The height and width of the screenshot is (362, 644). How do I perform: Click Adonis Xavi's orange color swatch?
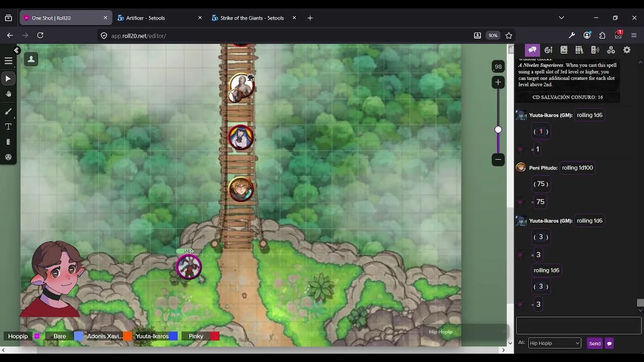tap(128, 336)
